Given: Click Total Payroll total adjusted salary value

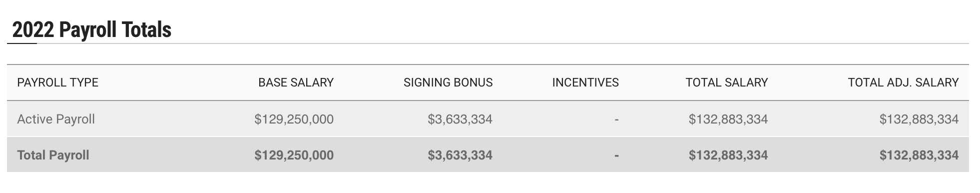Looking at the screenshot, I should (x=919, y=155).
